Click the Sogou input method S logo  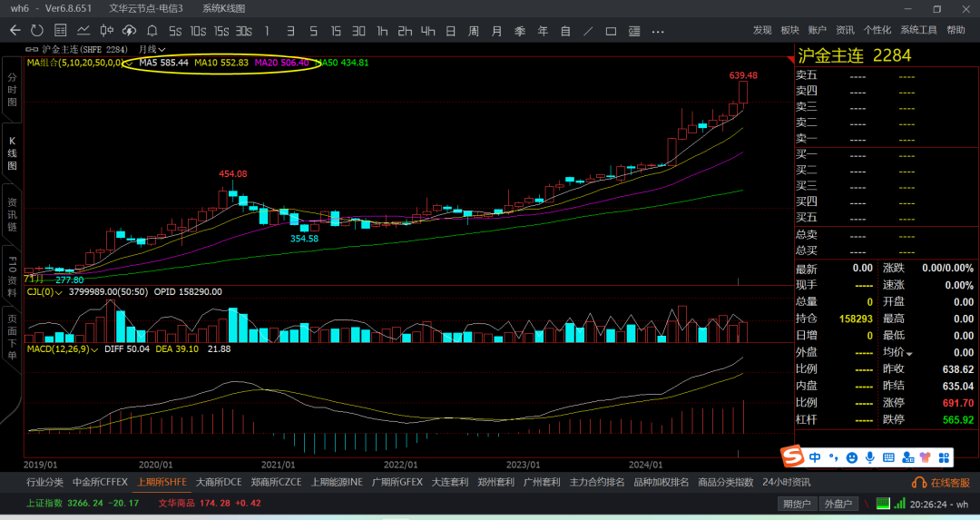coord(792,456)
